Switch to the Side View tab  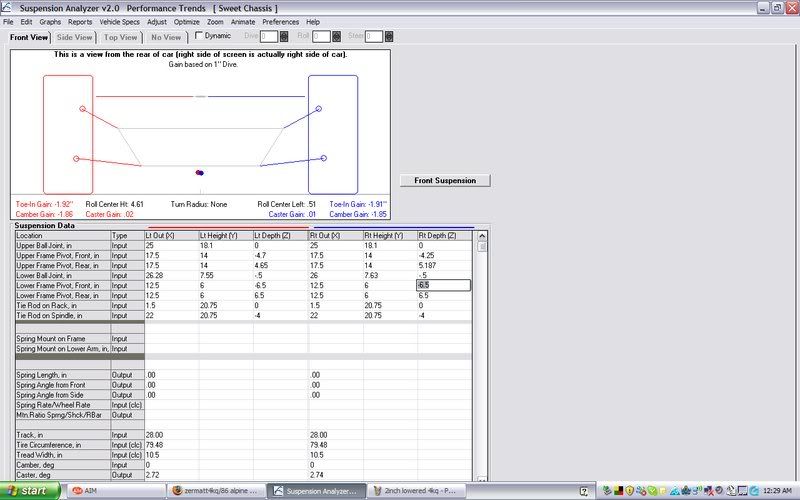click(75, 37)
